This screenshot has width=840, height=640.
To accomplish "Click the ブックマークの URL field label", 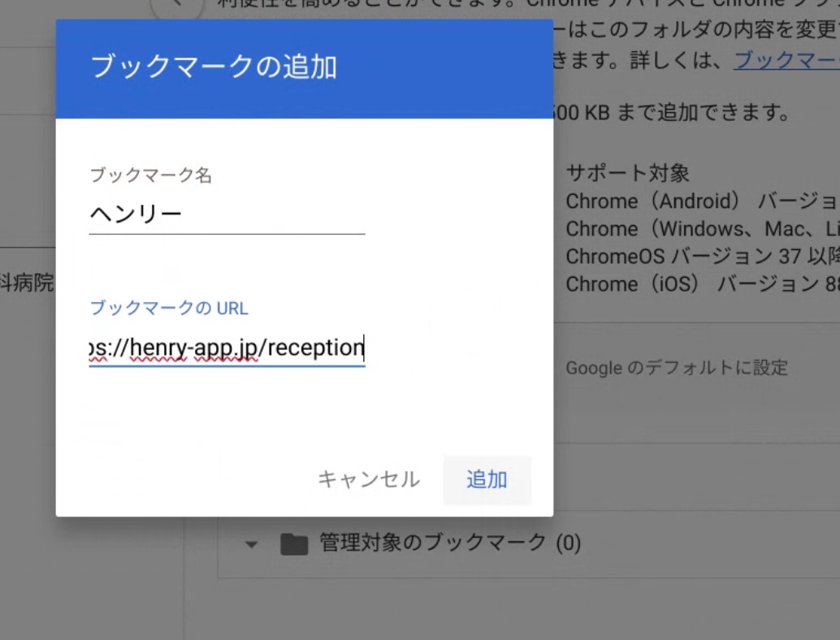I will [x=169, y=308].
